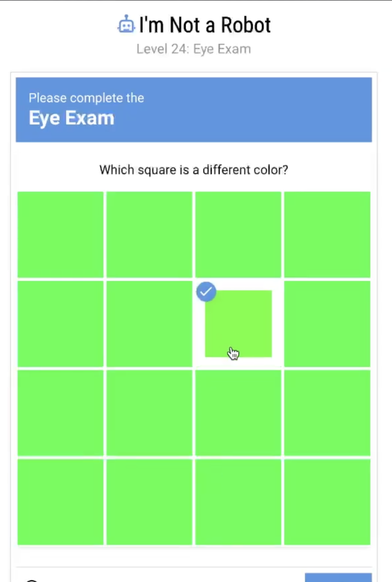392x582 pixels.
Task: Pick the third row, fourth column square
Action: click(327, 413)
